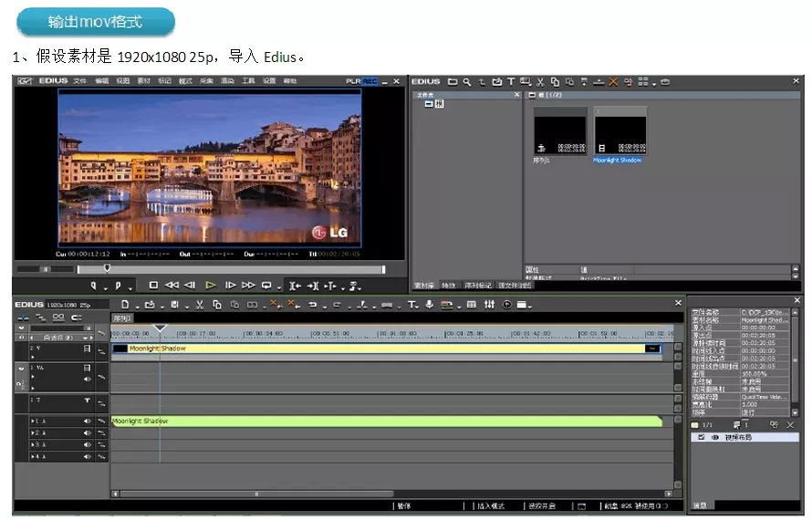Click the ripple delete icon in the timeline toolbar
This screenshot has width=812, height=521.
[293, 304]
